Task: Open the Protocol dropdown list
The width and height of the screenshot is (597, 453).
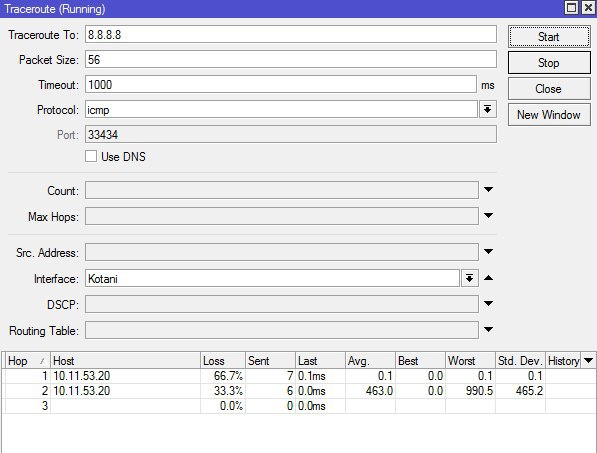Action: pos(487,110)
